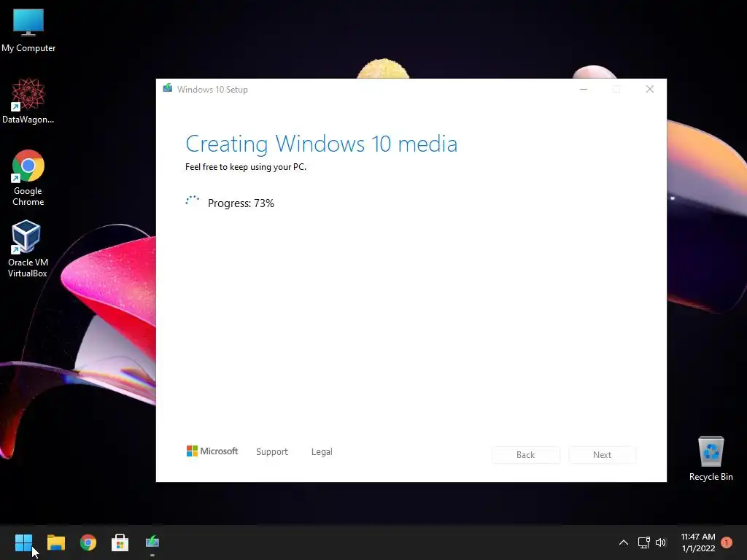The width and height of the screenshot is (747, 560).
Task: Open the Windows Start menu
Action: (23, 542)
